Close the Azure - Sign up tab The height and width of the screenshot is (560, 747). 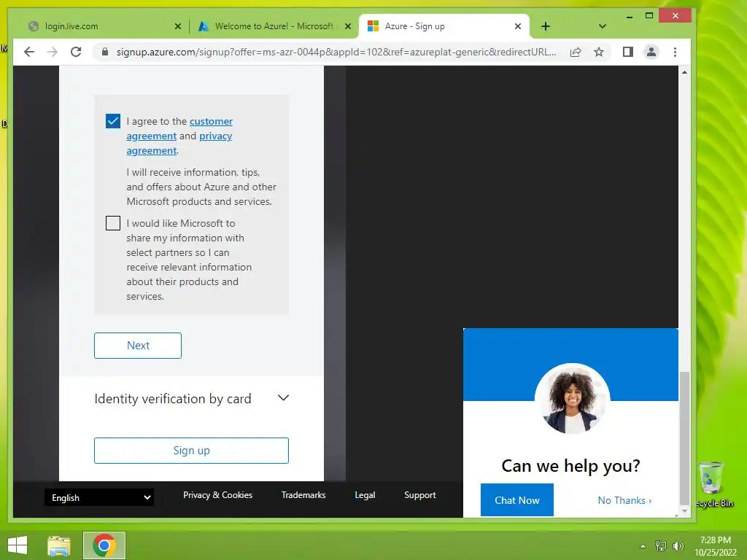(518, 26)
